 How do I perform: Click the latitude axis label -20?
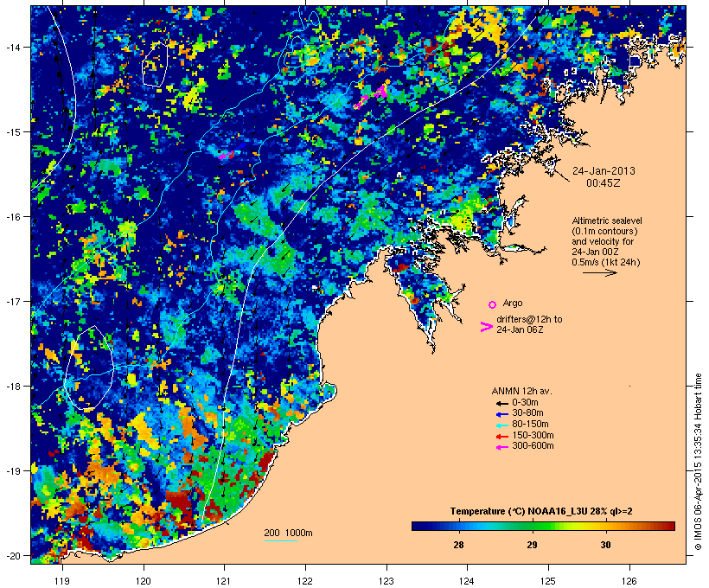[12, 556]
